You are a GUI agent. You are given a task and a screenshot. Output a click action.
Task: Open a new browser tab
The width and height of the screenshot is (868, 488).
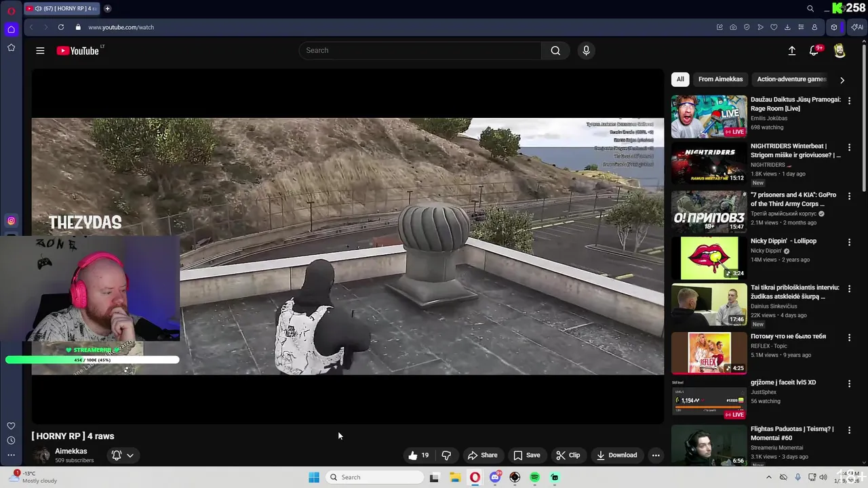click(107, 9)
